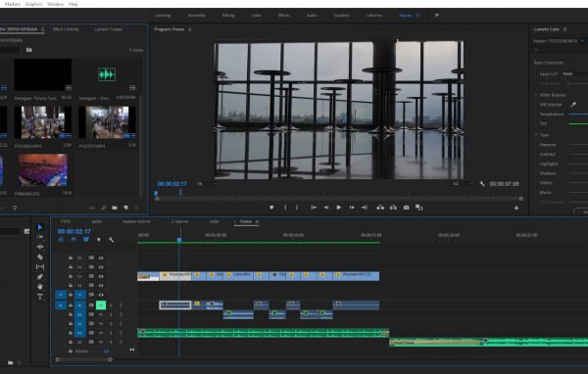Click the search icon in Project panel
Image resolution: width=588 pixels, height=374 pixels.
point(104,208)
